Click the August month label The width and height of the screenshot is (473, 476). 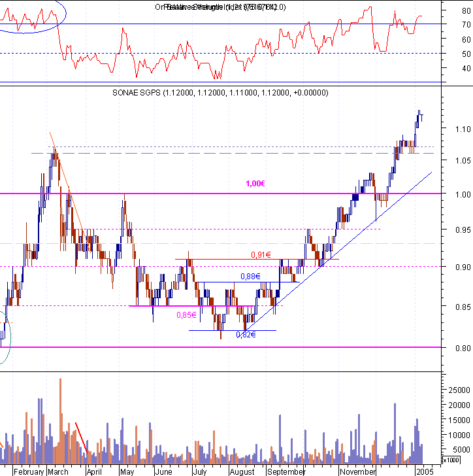[242, 472]
